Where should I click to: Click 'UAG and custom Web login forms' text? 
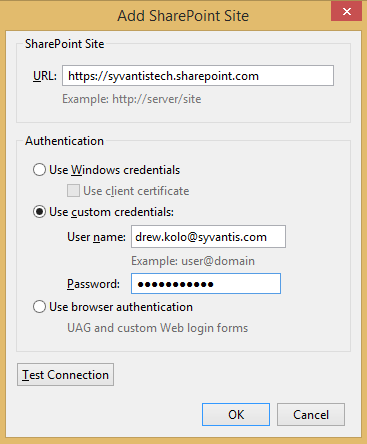point(158,328)
